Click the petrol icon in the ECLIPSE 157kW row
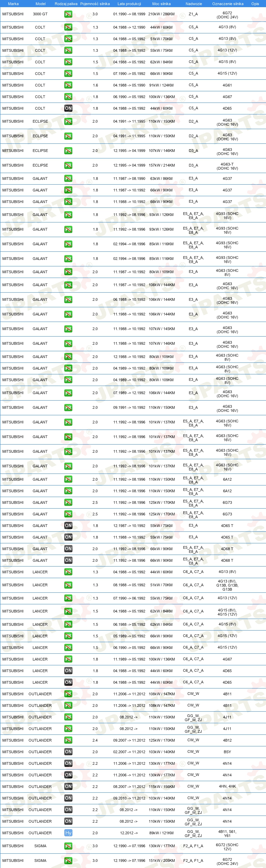The image size is (266, 868). pyautogui.click(x=68, y=165)
